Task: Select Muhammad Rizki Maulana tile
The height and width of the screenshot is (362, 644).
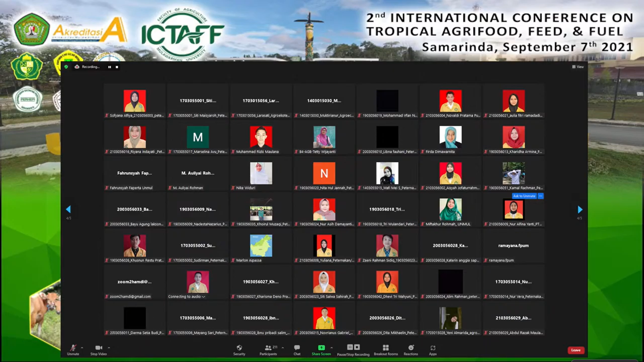Action: [x=261, y=137]
